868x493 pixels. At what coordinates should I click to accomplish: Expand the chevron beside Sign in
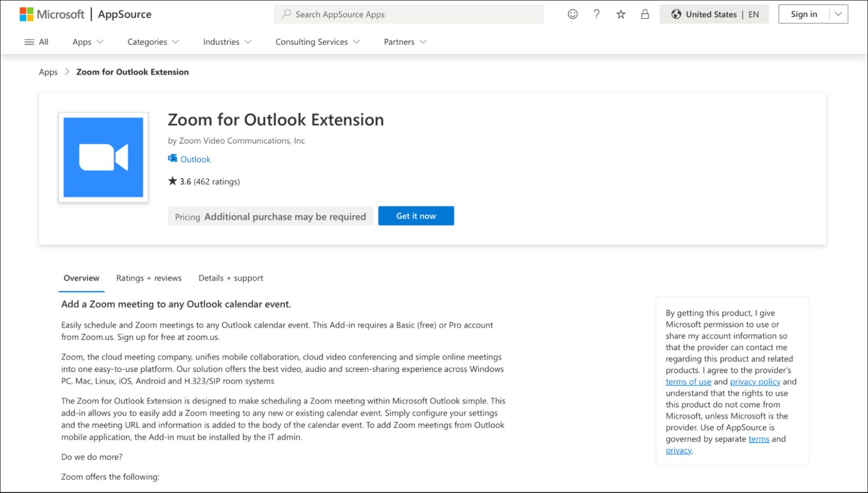click(837, 14)
